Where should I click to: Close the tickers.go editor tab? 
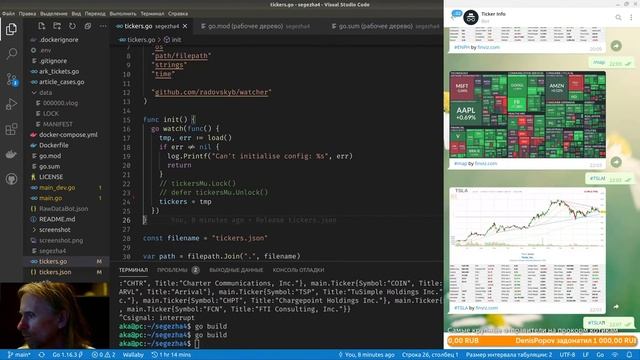(185, 26)
